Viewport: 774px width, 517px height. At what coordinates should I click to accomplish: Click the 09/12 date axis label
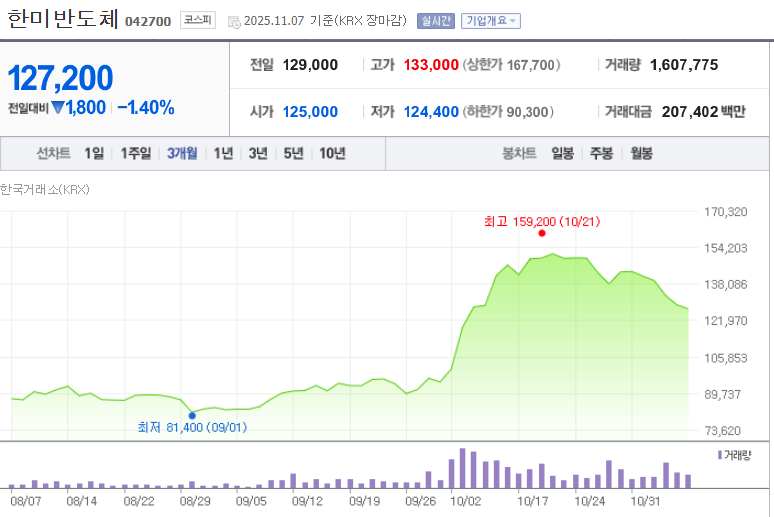[x=308, y=502]
